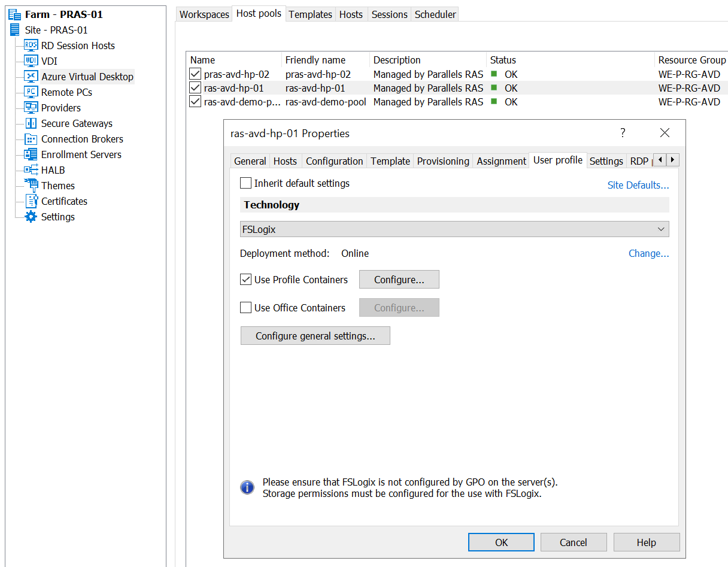
Task: Open the Sessions tab
Action: (389, 14)
